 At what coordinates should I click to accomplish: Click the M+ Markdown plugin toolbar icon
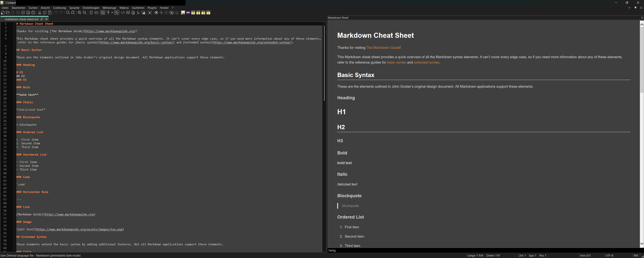point(188,13)
